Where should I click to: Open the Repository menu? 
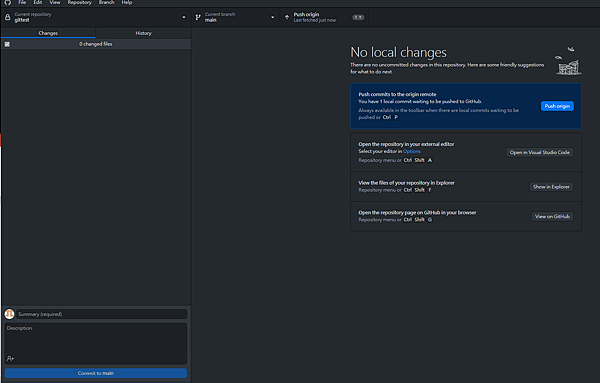coord(80,2)
